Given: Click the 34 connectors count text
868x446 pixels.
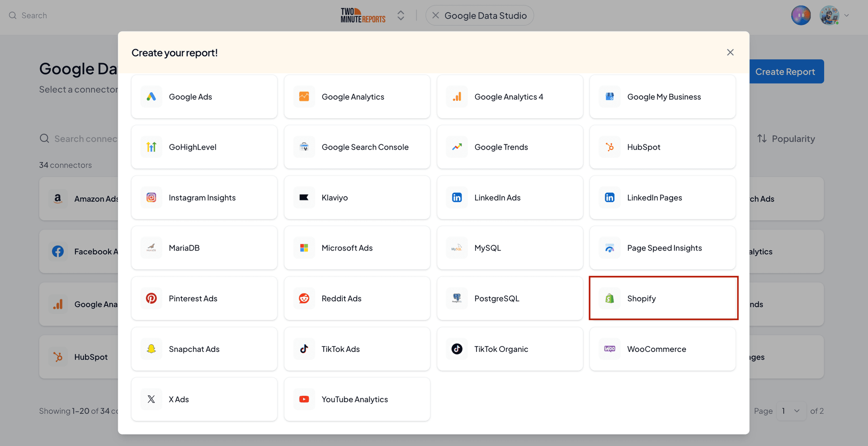Looking at the screenshot, I should coord(65,165).
